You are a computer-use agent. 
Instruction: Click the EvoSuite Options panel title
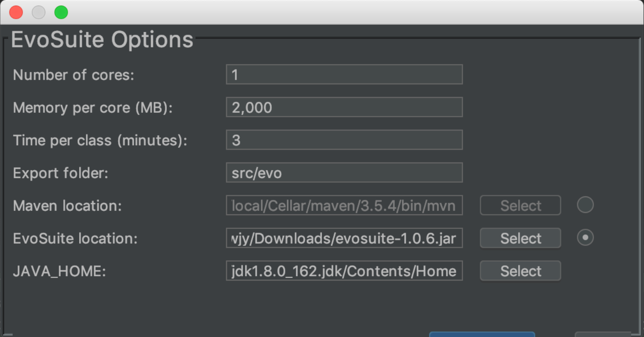pyautogui.click(x=102, y=39)
